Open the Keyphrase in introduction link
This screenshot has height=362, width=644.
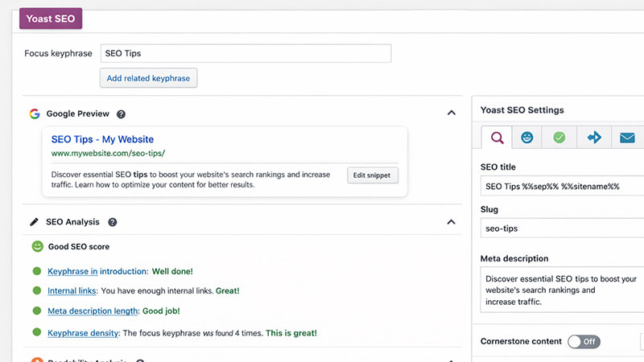(97, 271)
